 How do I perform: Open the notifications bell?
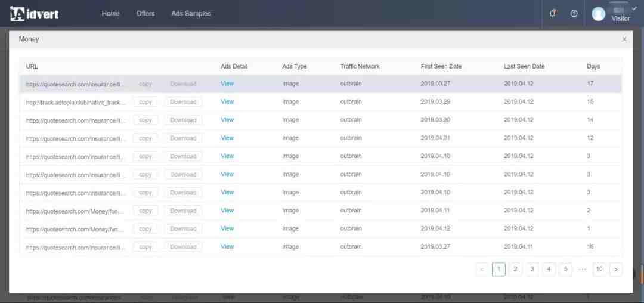[x=553, y=14]
